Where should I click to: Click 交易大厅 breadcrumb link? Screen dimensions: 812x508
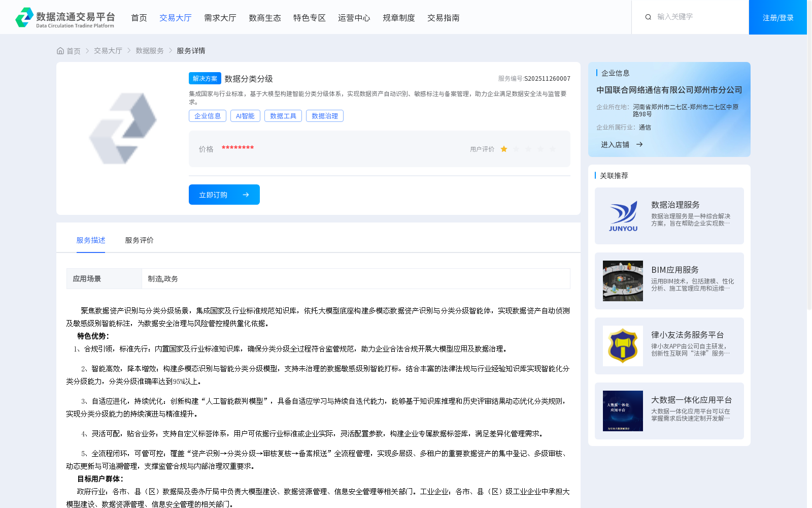(108, 51)
